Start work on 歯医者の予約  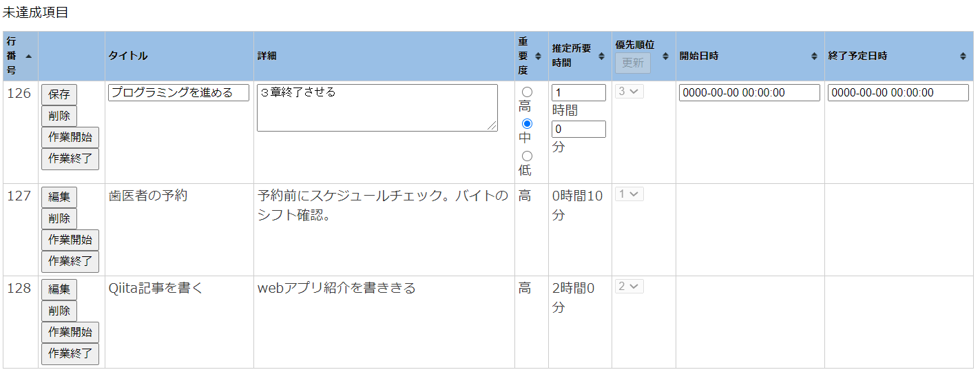[x=70, y=240]
